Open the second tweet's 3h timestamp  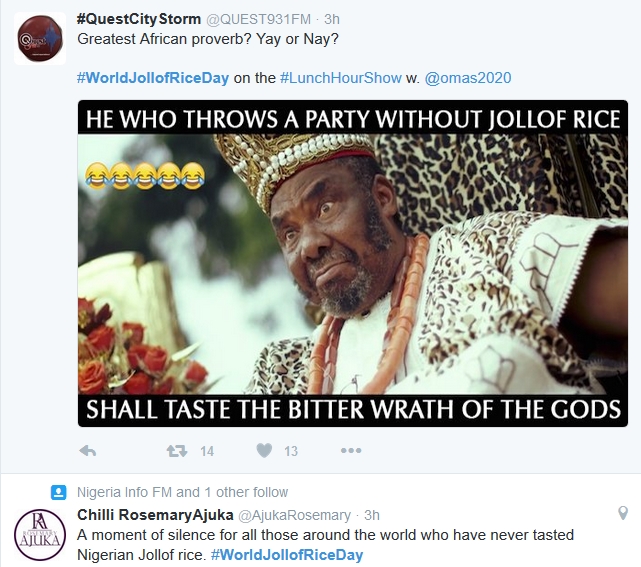[x=371, y=515]
